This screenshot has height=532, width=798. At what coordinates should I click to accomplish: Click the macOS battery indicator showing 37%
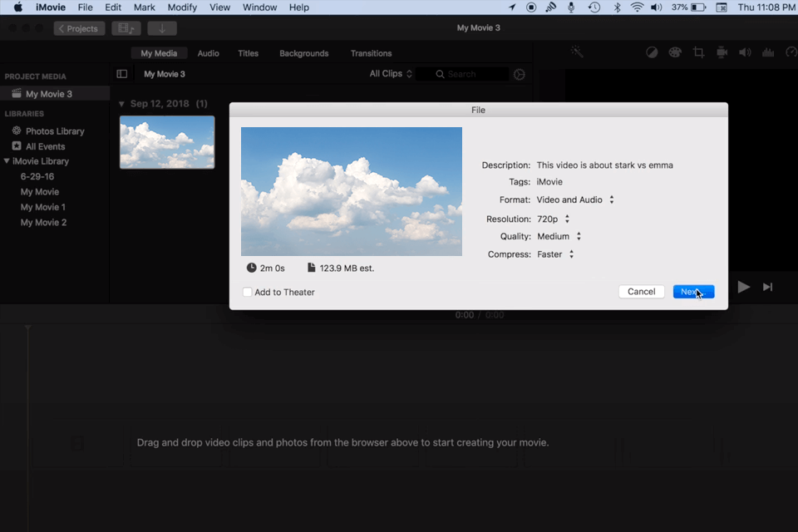(687, 7)
